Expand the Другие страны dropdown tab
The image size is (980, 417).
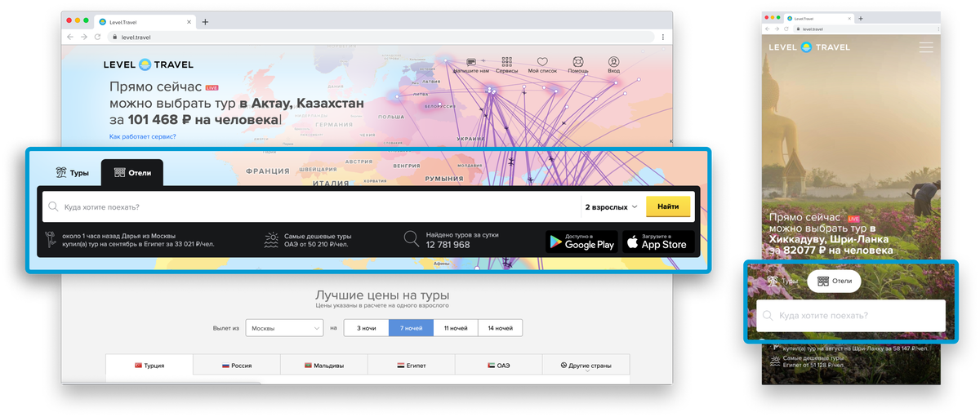(586, 366)
